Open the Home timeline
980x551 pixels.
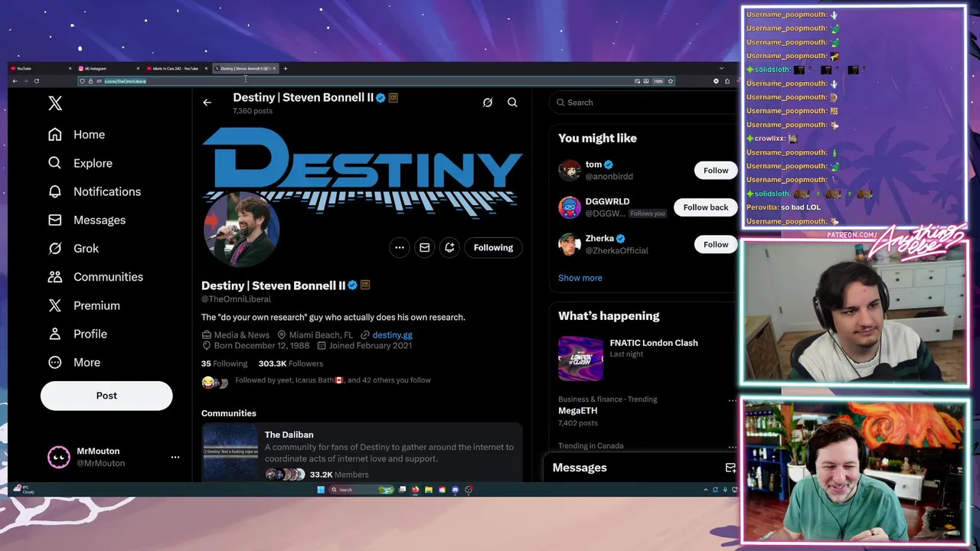[77, 135]
